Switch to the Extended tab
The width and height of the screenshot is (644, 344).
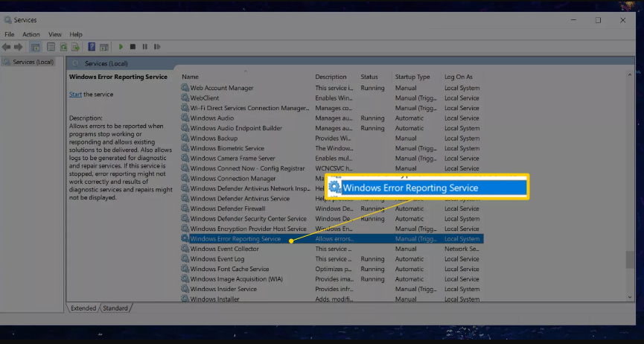(x=83, y=308)
